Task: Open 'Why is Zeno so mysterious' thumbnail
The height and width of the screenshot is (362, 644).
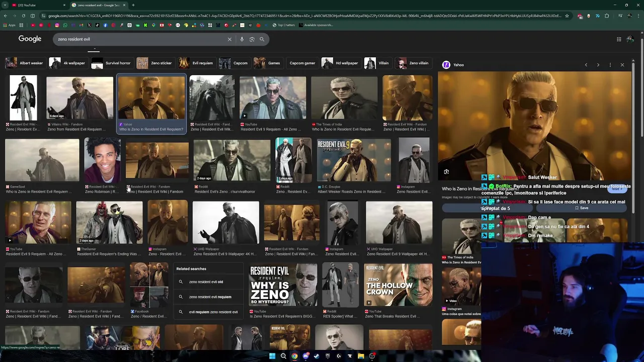Action: [283, 285]
